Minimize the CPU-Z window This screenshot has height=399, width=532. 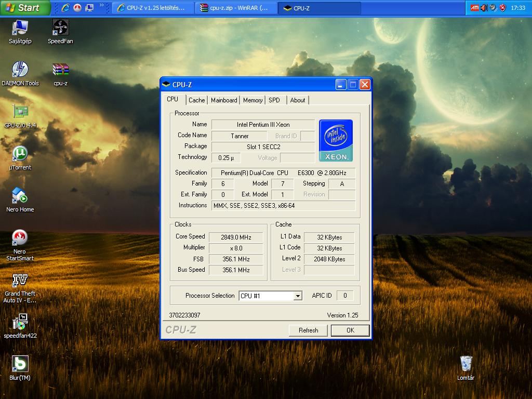pos(341,85)
